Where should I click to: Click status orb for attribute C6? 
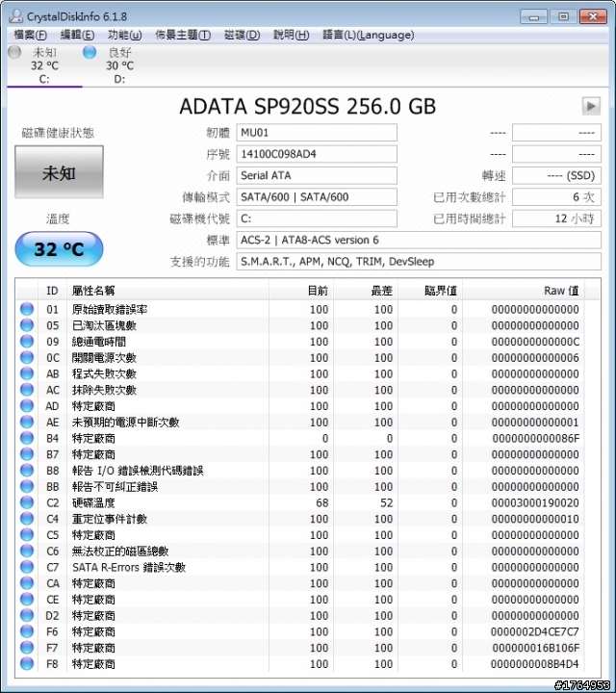pos(27,552)
